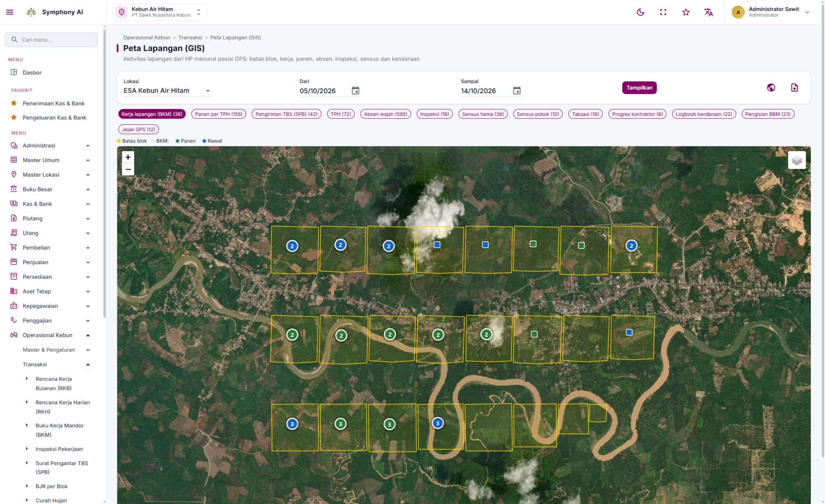The height and width of the screenshot is (504, 825).
Task: Enter fullscreen mode icon
Action: tap(663, 12)
